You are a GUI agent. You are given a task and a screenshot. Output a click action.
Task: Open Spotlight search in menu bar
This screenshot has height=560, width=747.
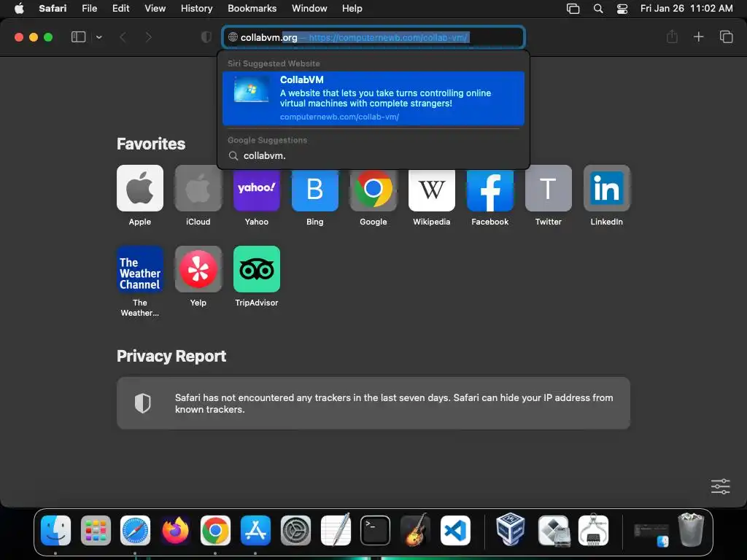coord(598,9)
